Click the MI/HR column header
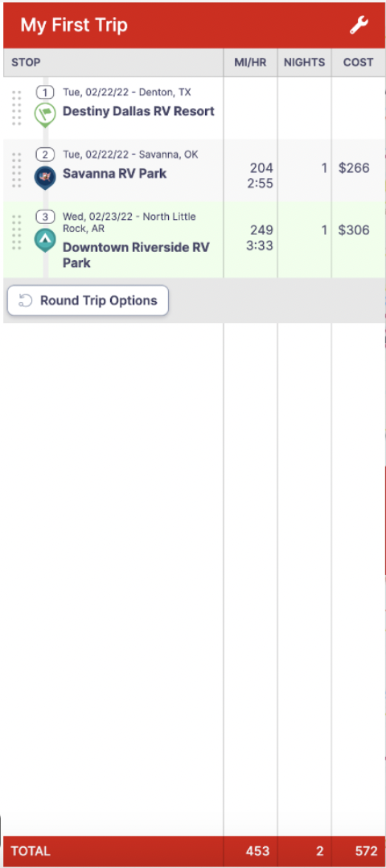The width and height of the screenshot is (386, 868). [251, 63]
